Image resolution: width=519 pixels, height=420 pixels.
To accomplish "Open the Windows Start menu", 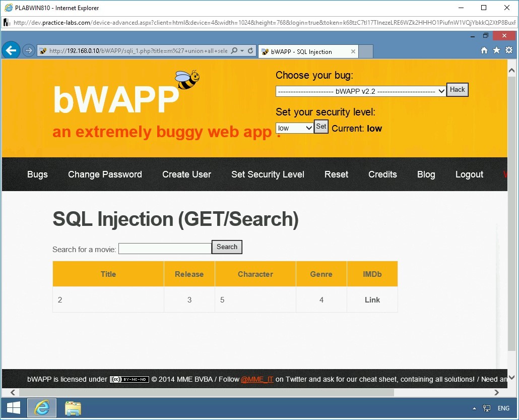I will (13, 408).
